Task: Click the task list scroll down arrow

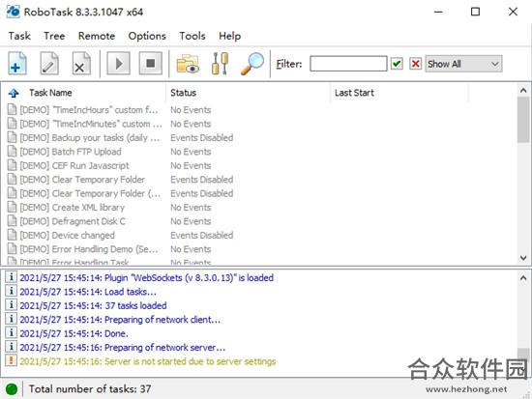Action: 523,258
